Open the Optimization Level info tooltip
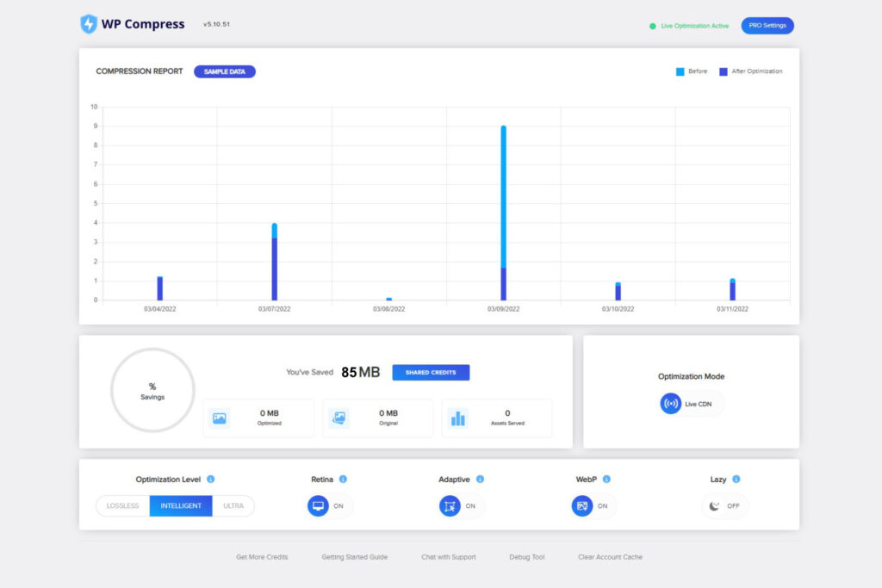The width and height of the screenshot is (882, 588). point(211,479)
